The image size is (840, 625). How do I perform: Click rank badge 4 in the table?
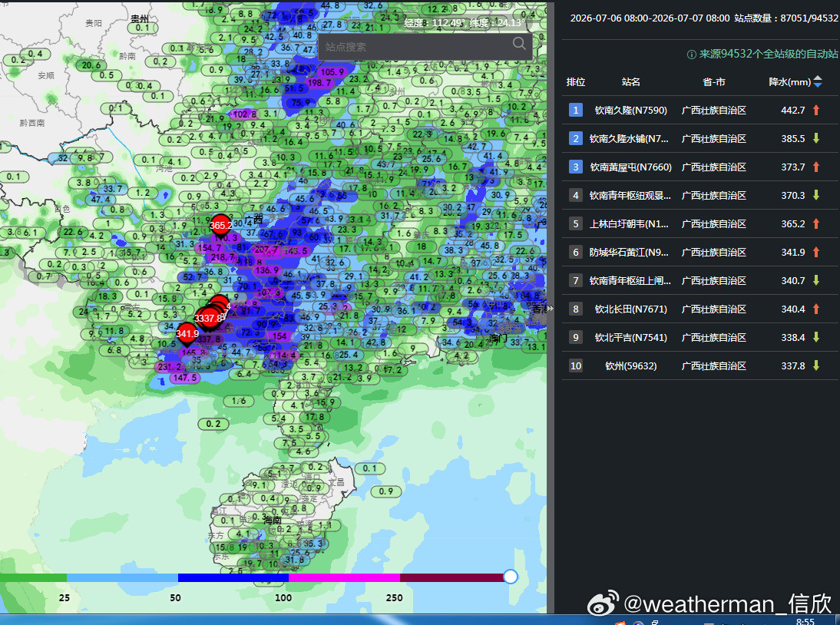pos(576,196)
